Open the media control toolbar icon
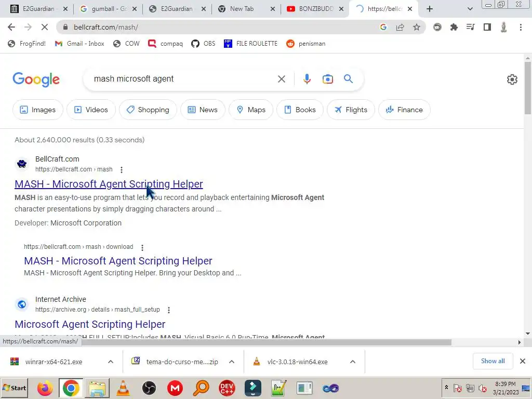 (x=470, y=27)
